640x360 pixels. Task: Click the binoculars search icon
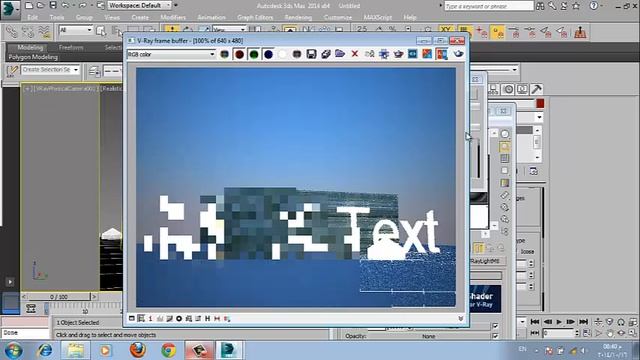tap(540, 6)
